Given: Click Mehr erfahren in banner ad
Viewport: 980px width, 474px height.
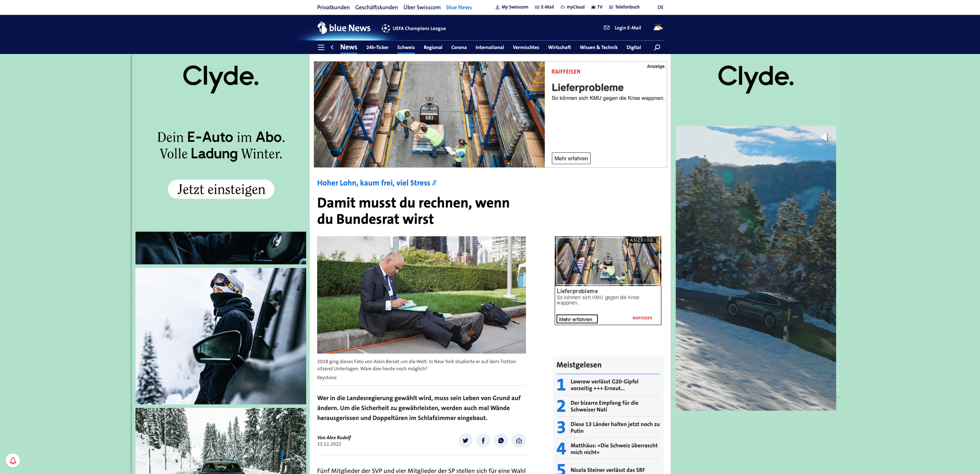Looking at the screenshot, I should 571,158.
